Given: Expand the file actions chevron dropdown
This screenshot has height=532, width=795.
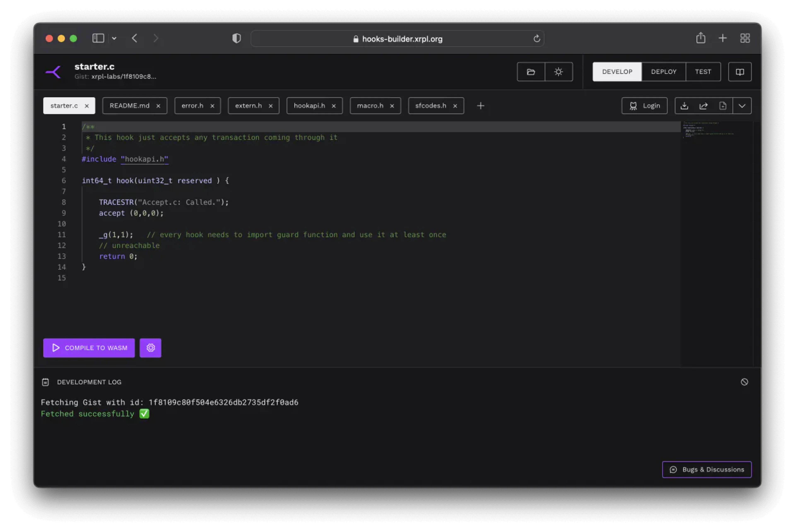Looking at the screenshot, I should coord(742,106).
